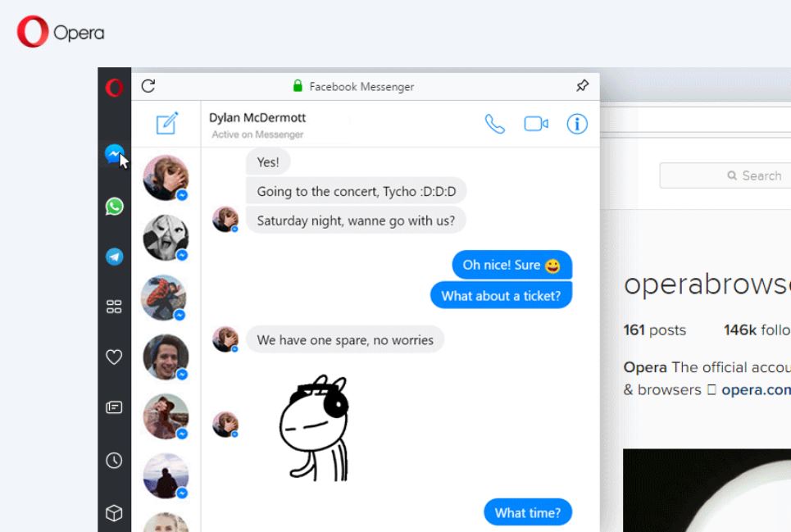
Task: Open Telegram from the sidebar
Action: tap(114, 257)
